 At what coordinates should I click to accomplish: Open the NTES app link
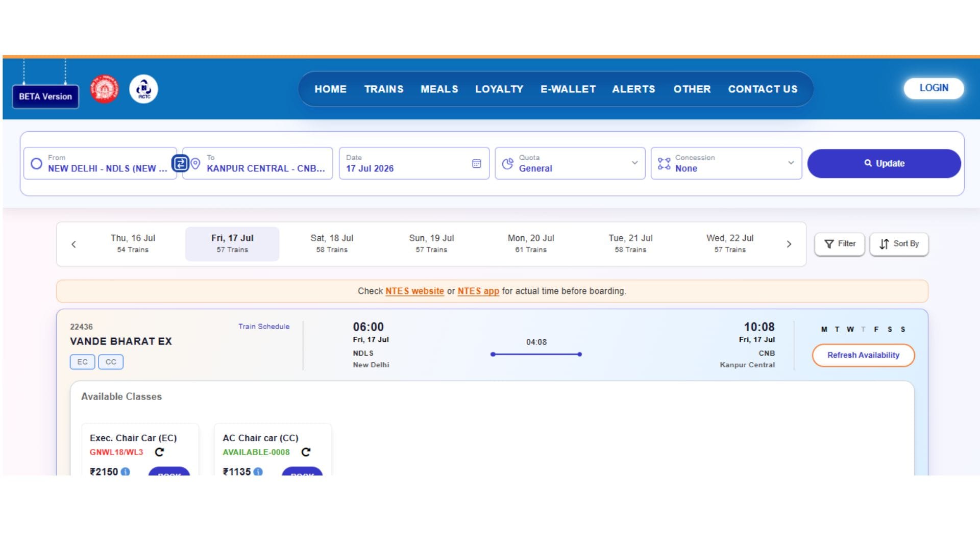coord(478,291)
